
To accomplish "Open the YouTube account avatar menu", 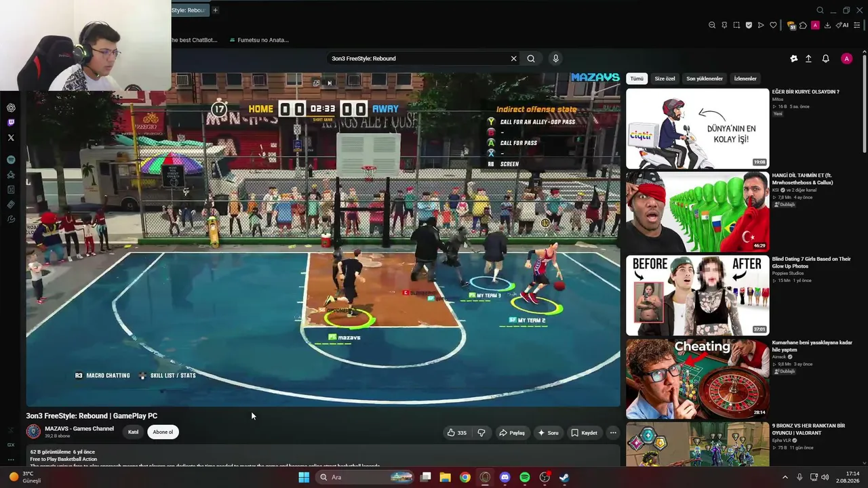I will tap(846, 59).
